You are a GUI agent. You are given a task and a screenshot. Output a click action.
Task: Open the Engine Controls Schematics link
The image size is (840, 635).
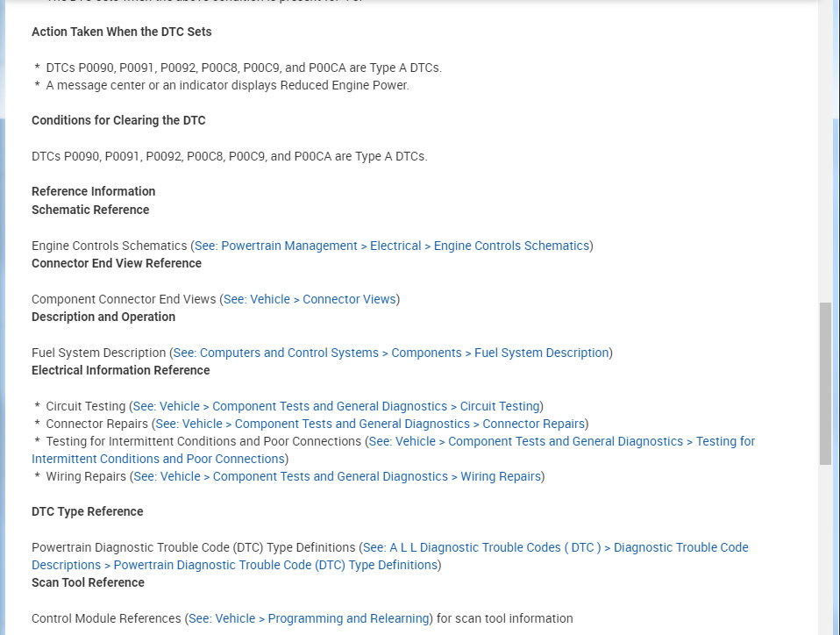coord(391,246)
